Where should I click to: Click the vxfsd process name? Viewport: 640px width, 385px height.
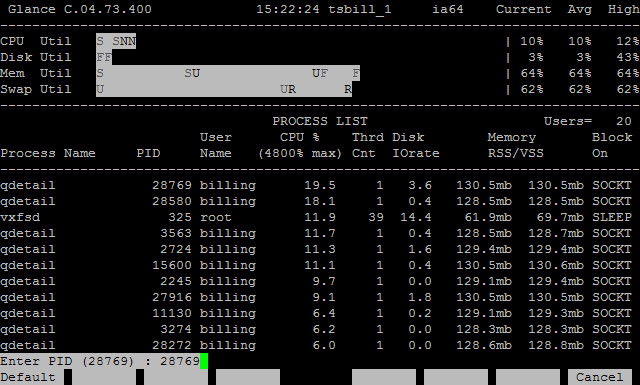20,217
